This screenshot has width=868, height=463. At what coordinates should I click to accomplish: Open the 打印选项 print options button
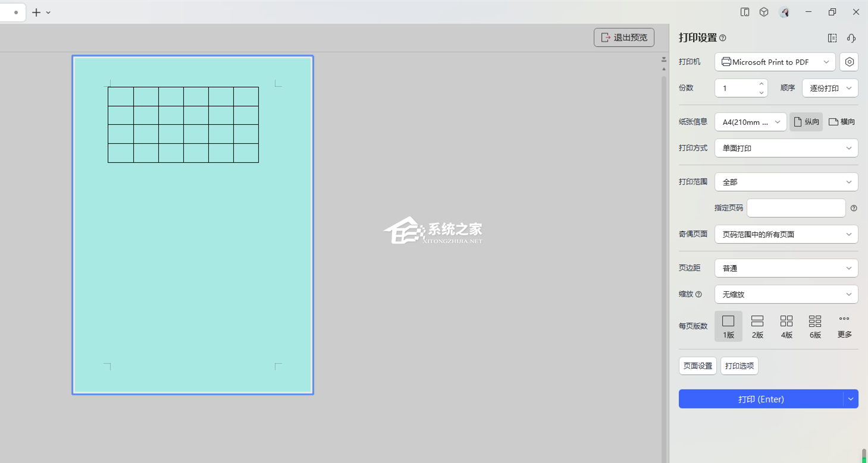[739, 366]
